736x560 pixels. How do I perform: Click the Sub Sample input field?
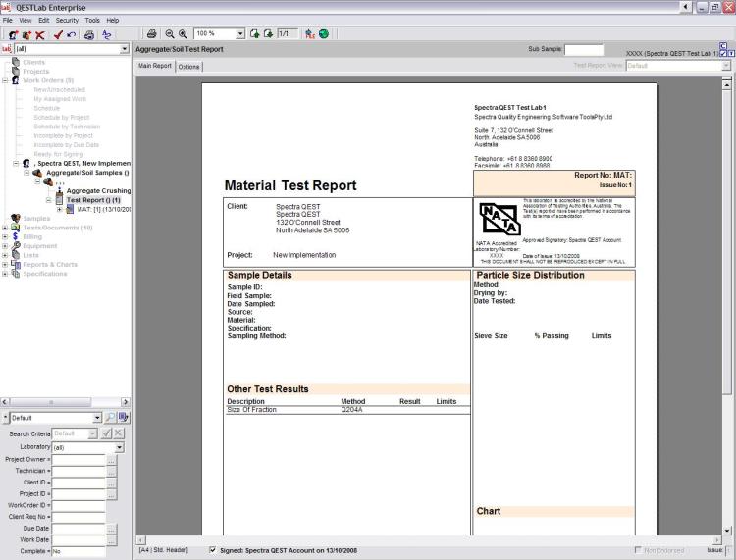pyautogui.click(x=584, y=49)
